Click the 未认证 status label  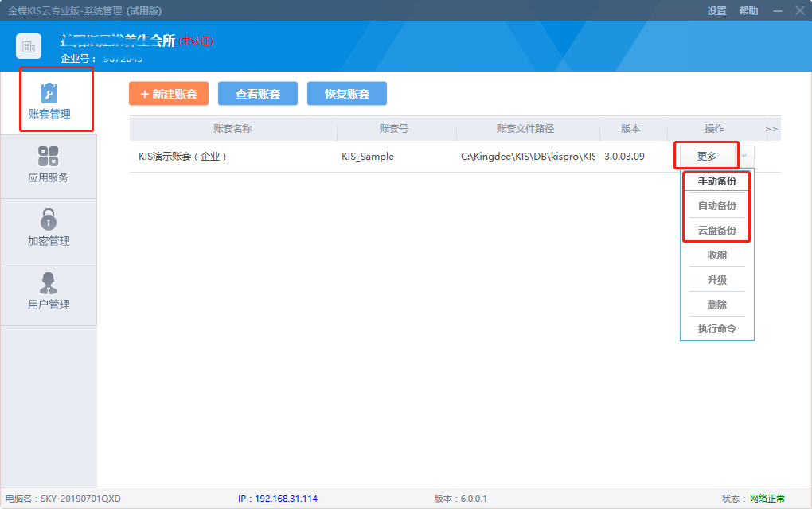point(196,41)
